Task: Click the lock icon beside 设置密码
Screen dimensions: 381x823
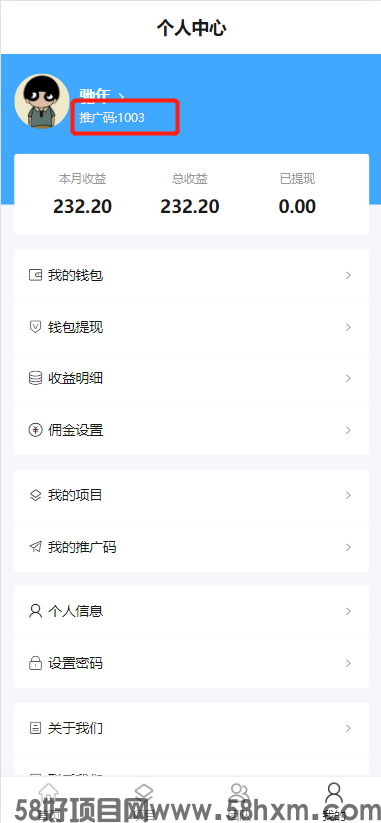Action: tap(35, 663)
